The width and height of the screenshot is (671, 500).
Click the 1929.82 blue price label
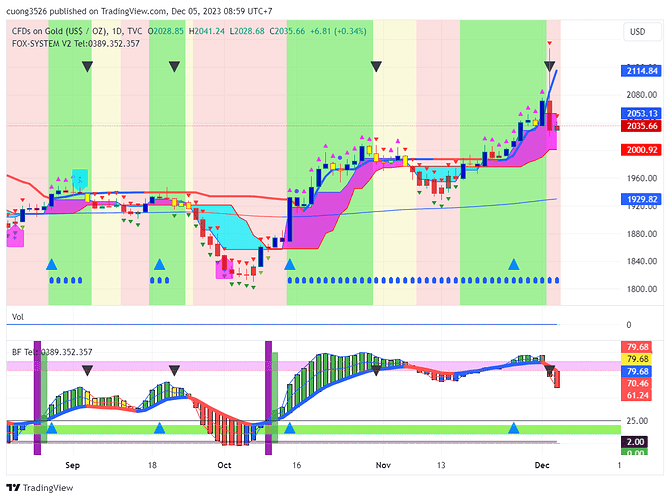(x=641, y=199)
